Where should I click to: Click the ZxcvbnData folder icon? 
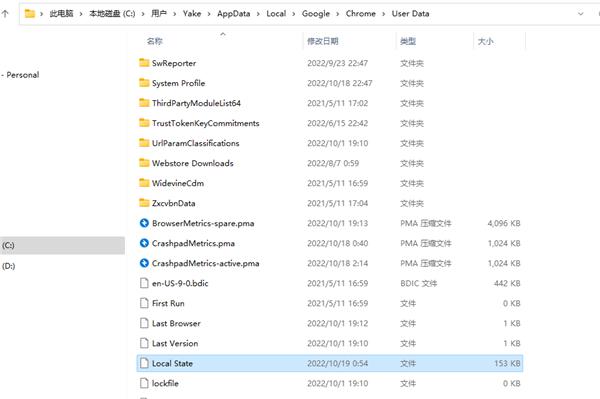pos(144,203)
